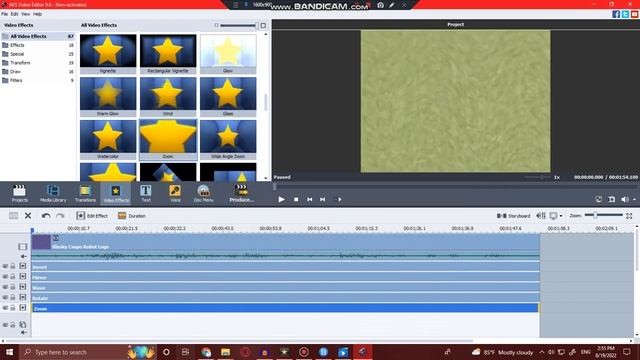Open the Disc Menu section

tap(203, 193)
